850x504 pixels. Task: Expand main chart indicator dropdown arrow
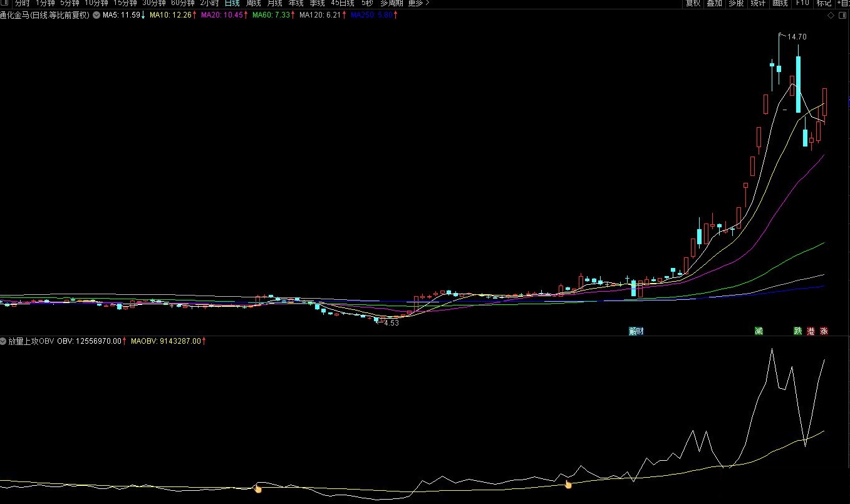pyautogui.click(x=96, y=15)
